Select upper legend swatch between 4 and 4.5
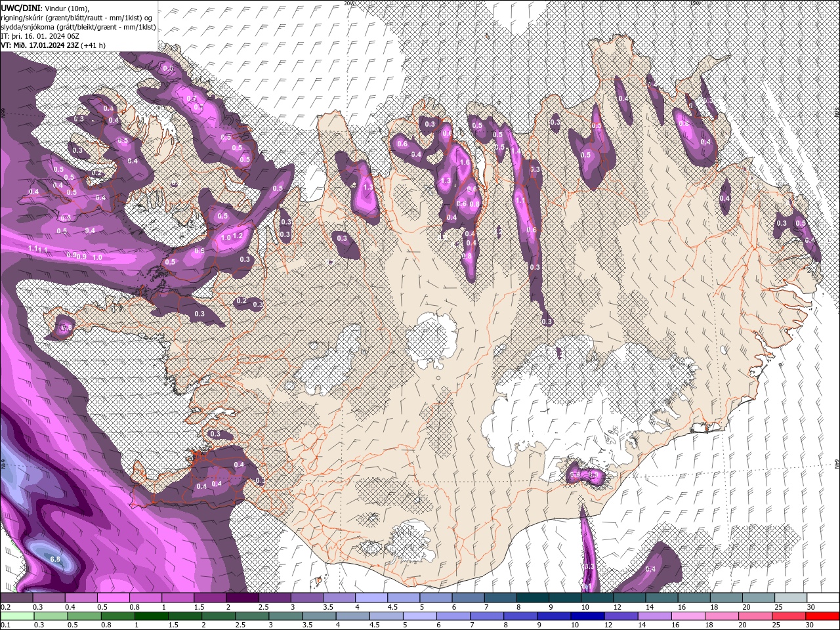 click(x=371, y=598)
